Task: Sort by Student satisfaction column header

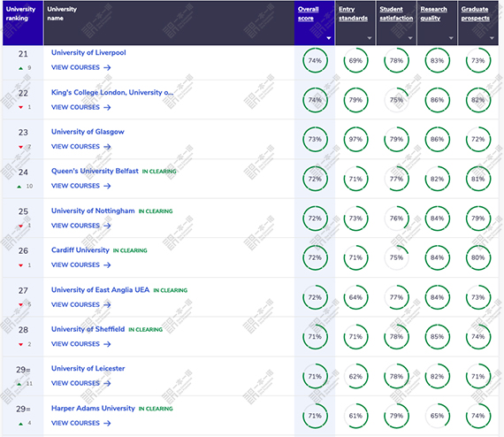Action: 396,13
